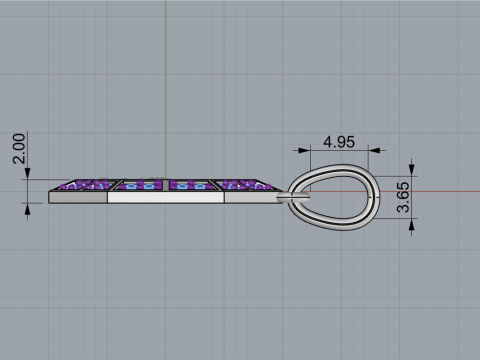Select the 3.65 dimension text
480x360 pixels.
coord(403,197)
